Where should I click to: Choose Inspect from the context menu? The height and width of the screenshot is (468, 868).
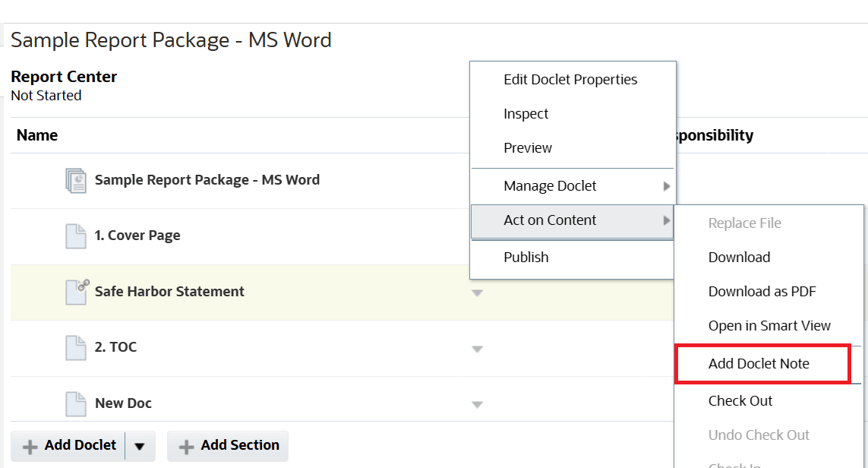pyautogui.click(x=526, y=113)
